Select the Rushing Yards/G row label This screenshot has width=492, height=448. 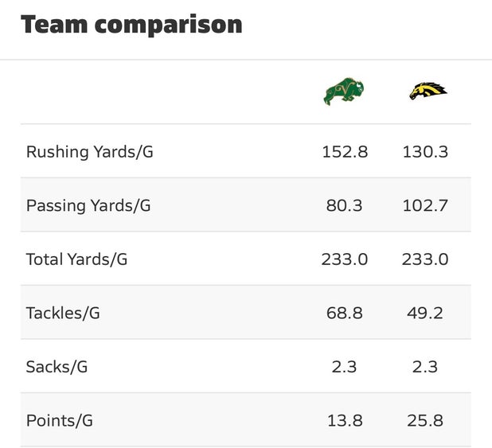point(89,151)
